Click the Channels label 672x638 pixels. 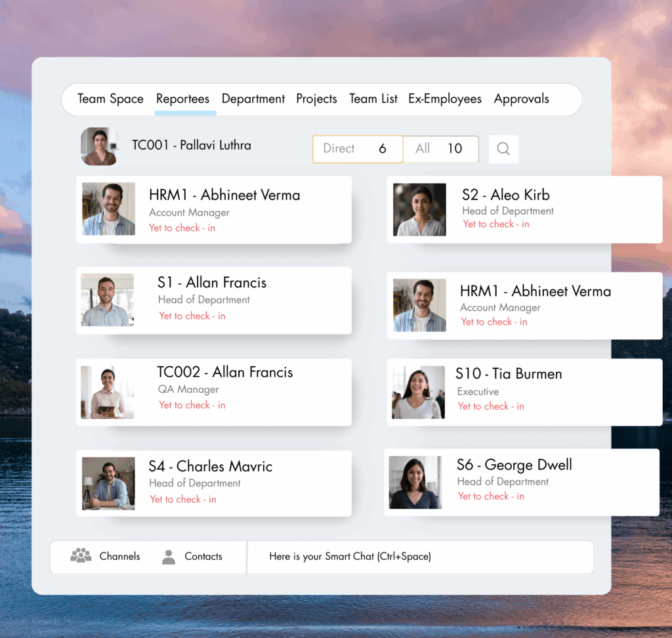119,556
